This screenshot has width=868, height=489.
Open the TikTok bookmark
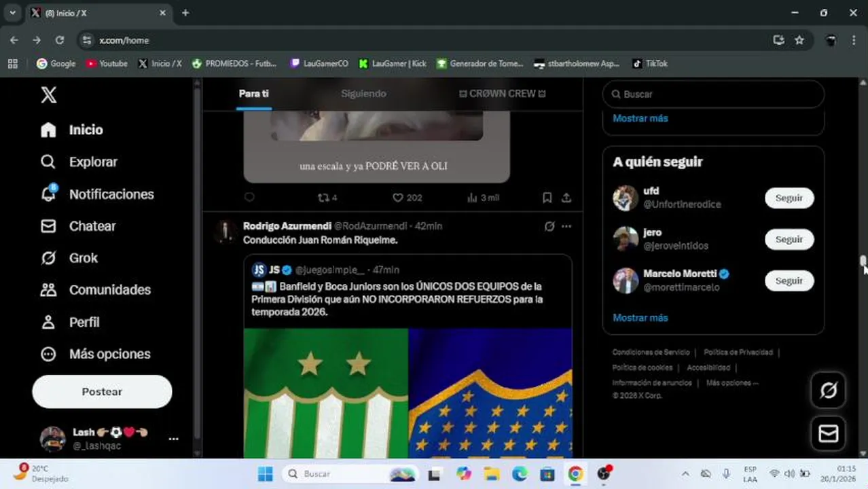650,63
